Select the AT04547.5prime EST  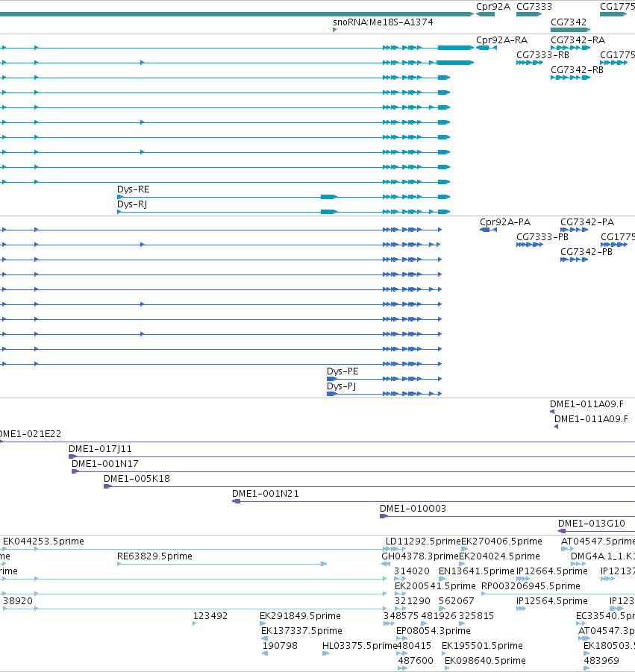(x=567, y=549)
